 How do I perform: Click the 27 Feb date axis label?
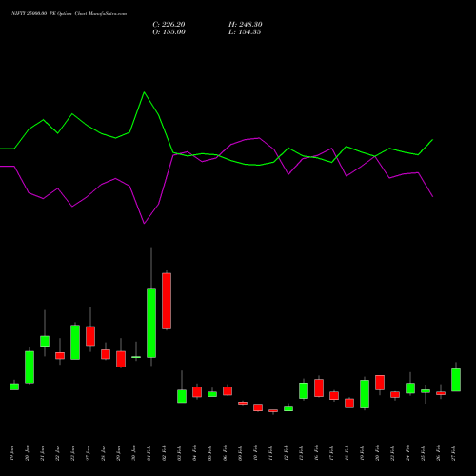point(454,454)
